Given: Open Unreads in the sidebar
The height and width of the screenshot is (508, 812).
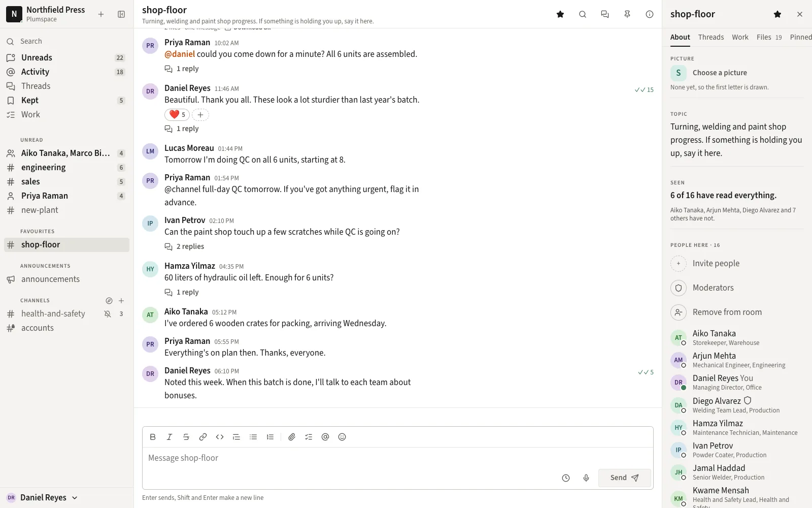Looking at the screenshot, I should tap(66, 57).
